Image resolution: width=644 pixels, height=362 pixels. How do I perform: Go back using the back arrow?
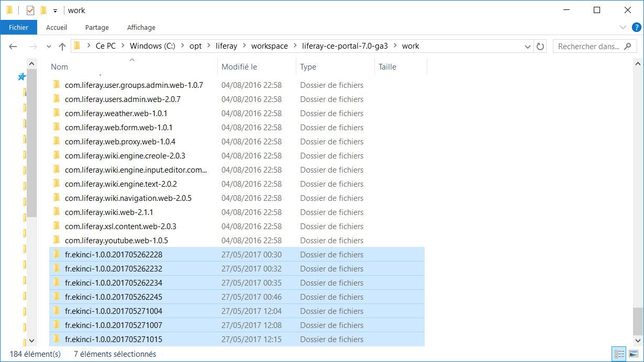(13, 46)
